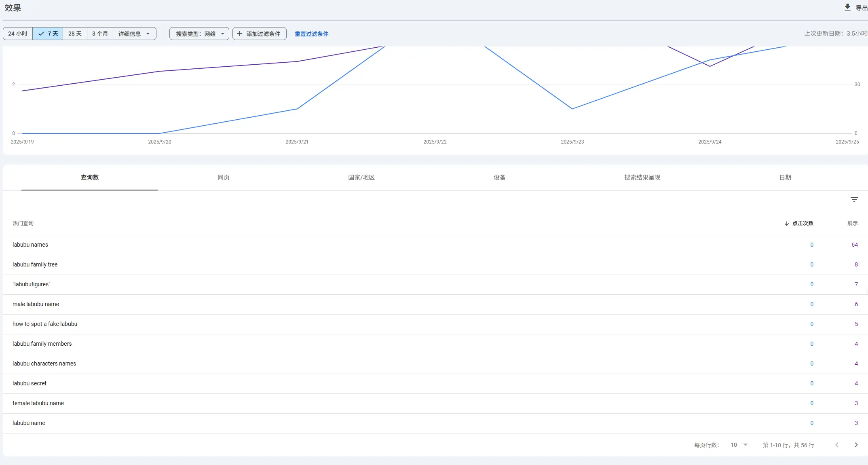Viewport: 868px width, 465px height.
Task: Choose the 3 个月 time range
Action: pos(100,34)
